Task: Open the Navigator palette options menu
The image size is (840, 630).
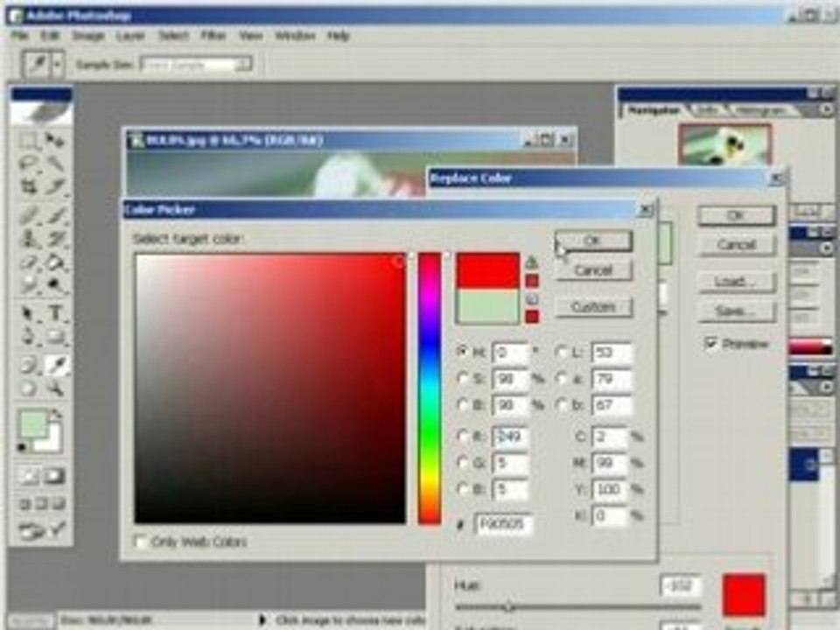Action: (x=827, y=109)
